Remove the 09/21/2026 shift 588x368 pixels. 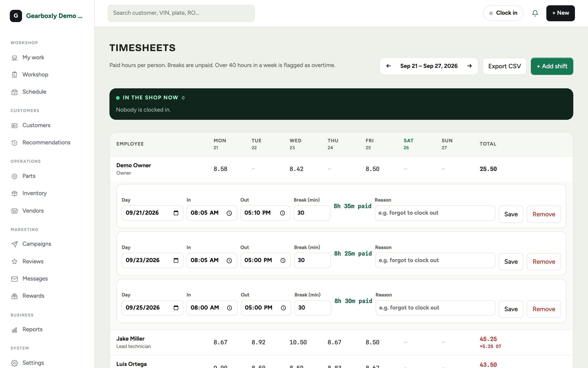[544, 214]
